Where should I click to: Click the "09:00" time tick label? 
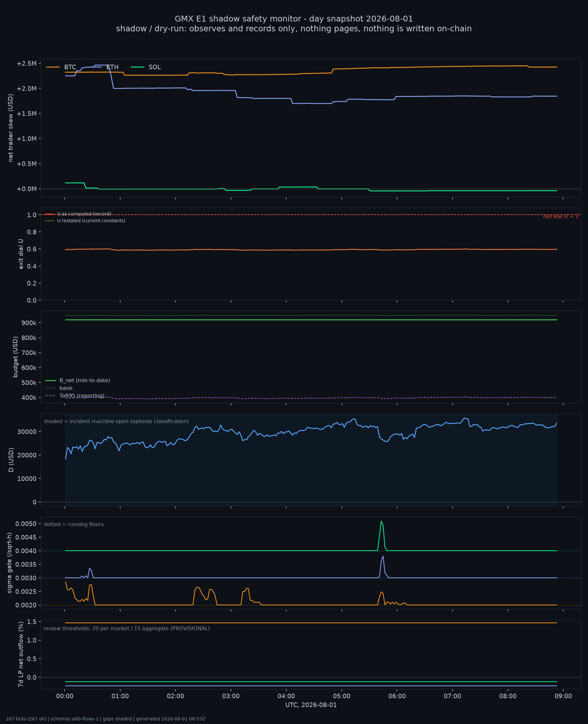(x=563, y=696)
